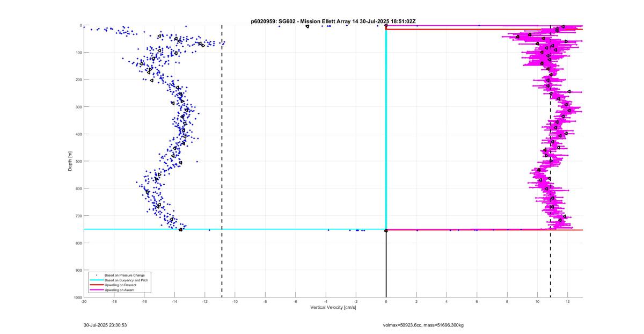Click x-axis tick label -16
Viewport: 644px width, 334px height.
(x=144, y=301)
